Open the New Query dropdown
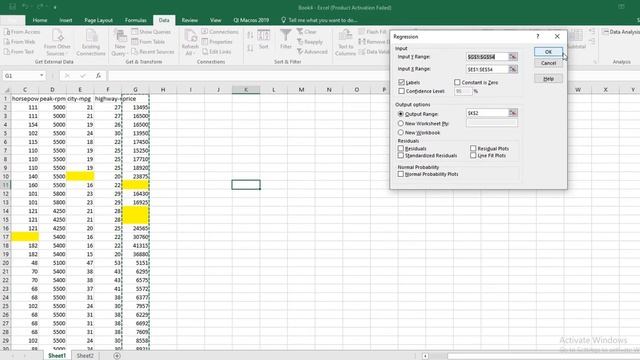The height and width of the screenshot is (360, 640). tap(120, 42)
